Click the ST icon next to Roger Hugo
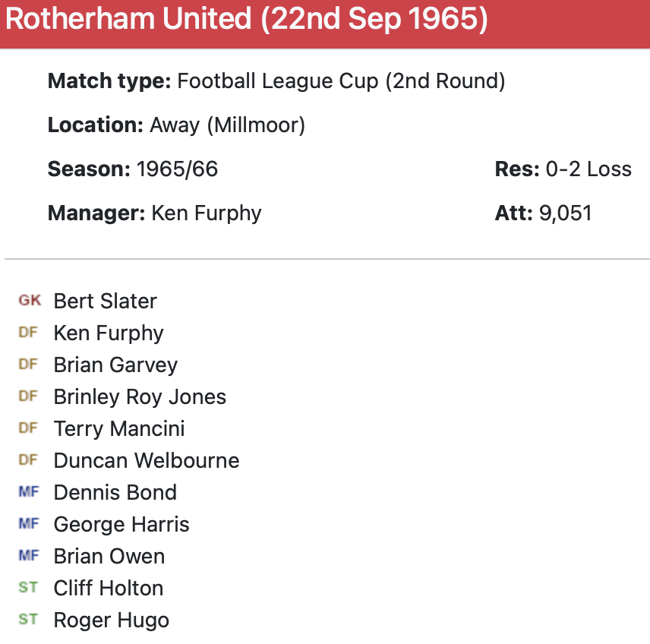650x644 pixels. click(28, 620)
